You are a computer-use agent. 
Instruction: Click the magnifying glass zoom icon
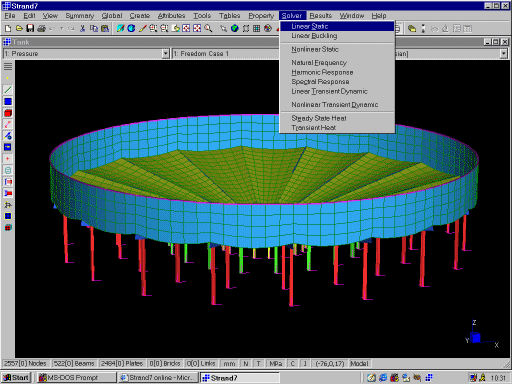coord(208,29)
